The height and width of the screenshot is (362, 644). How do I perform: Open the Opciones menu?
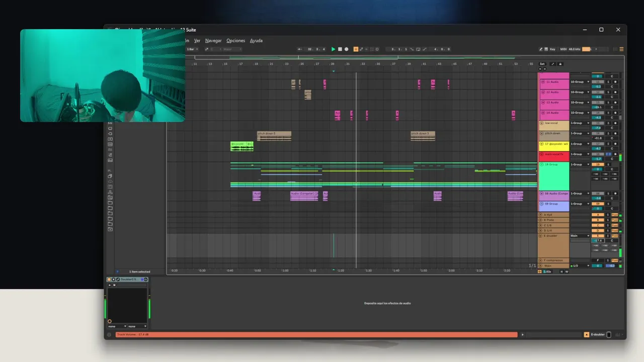(x=235, y=41)
